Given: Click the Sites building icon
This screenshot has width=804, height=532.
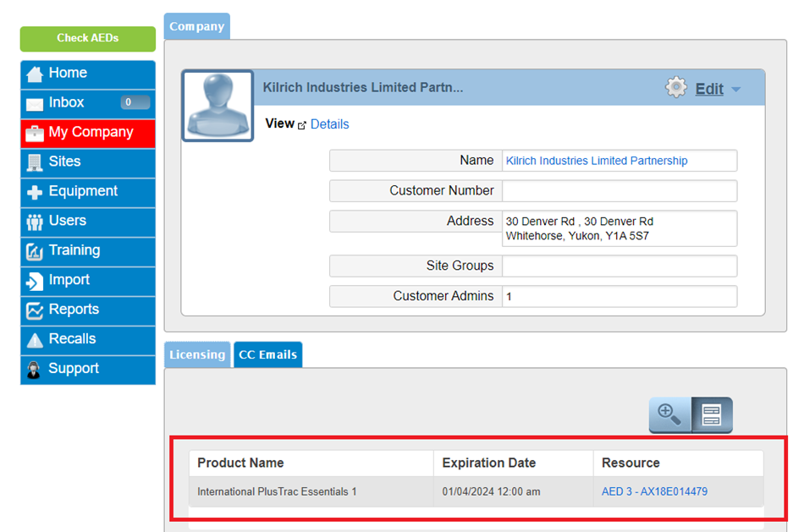Looking at the screenshot, I should coord(35,163).
